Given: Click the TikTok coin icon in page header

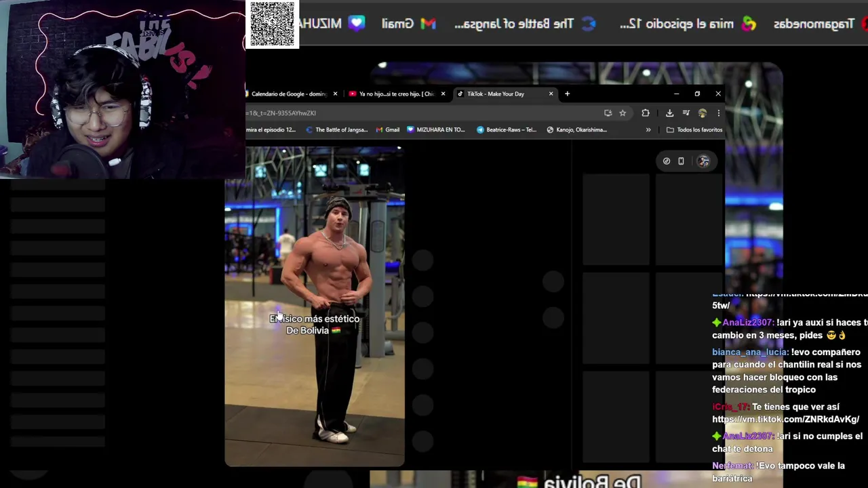Looking at the screenshot, I should [x=667, y=161].
